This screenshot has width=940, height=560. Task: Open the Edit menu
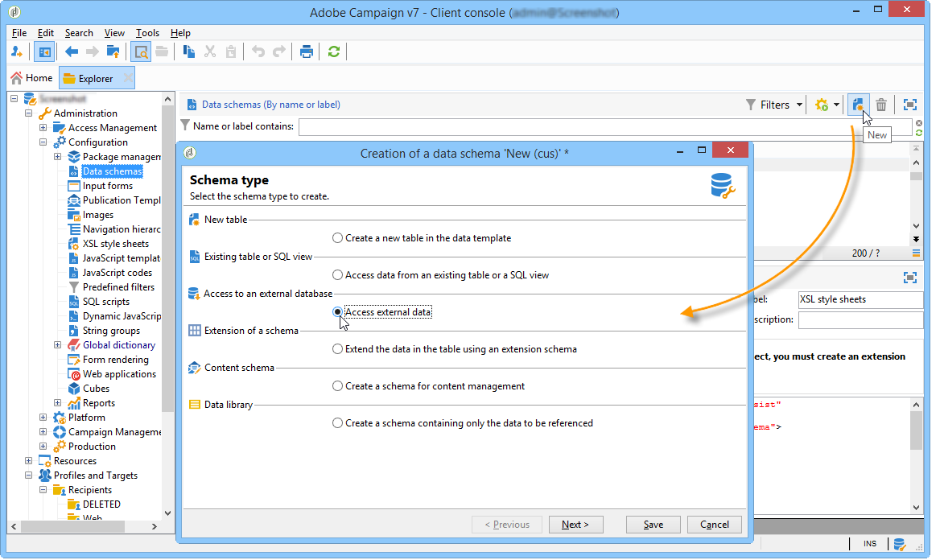tap(46, 33)
